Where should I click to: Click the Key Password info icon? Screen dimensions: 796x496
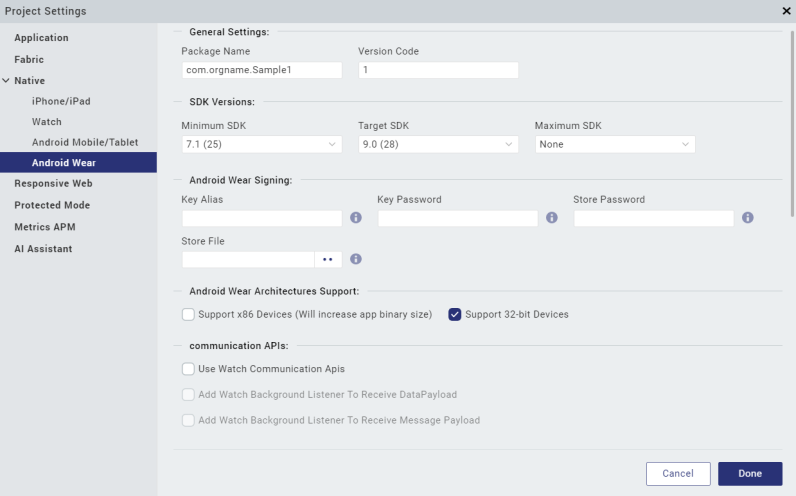[552, 218]
